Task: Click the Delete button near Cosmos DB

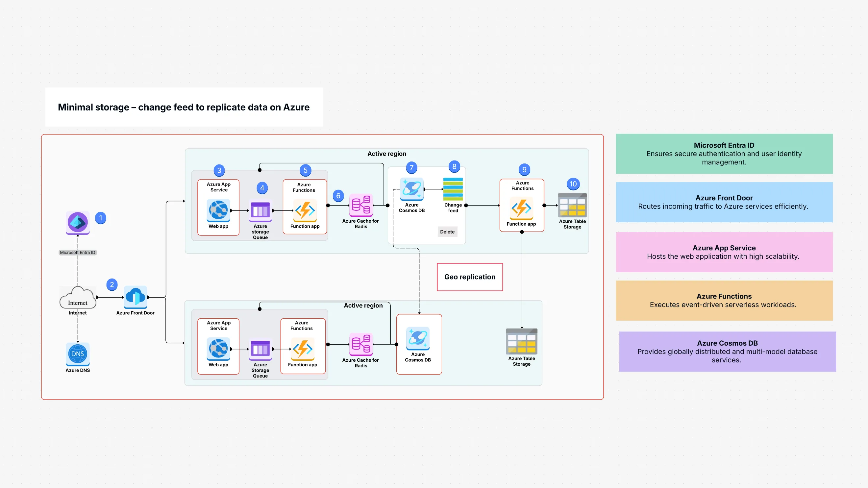Action: click(x=447, y=232)
